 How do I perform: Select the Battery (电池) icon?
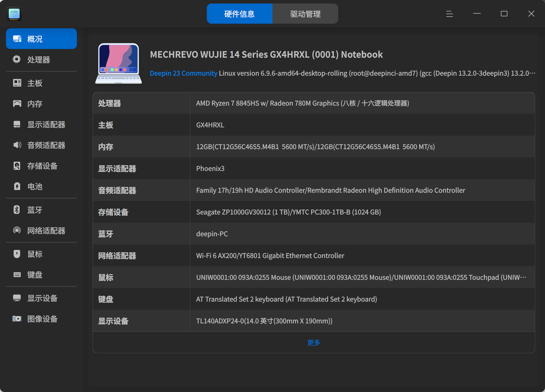tap(17, 186)
